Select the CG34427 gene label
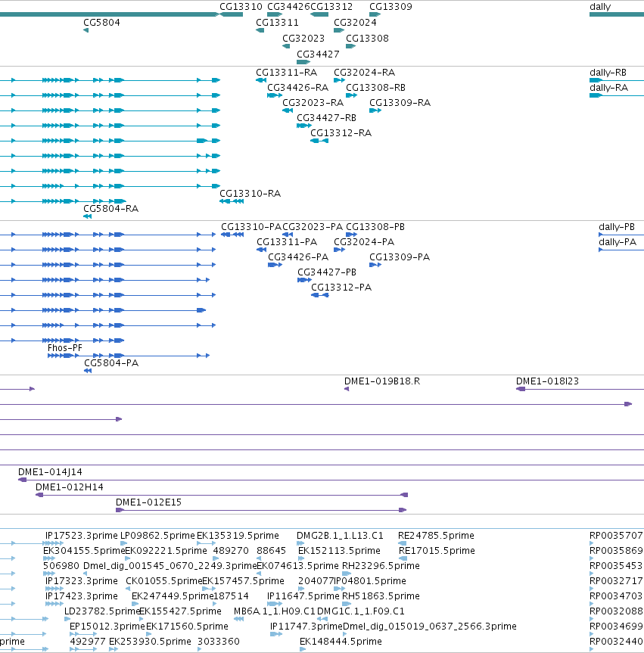 (x=318, y=54)
